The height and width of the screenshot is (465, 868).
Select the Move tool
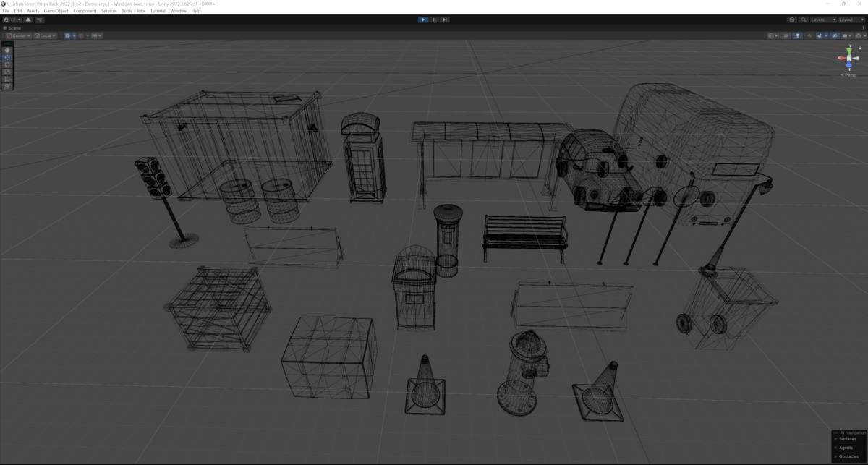click(x=6, y=57)
